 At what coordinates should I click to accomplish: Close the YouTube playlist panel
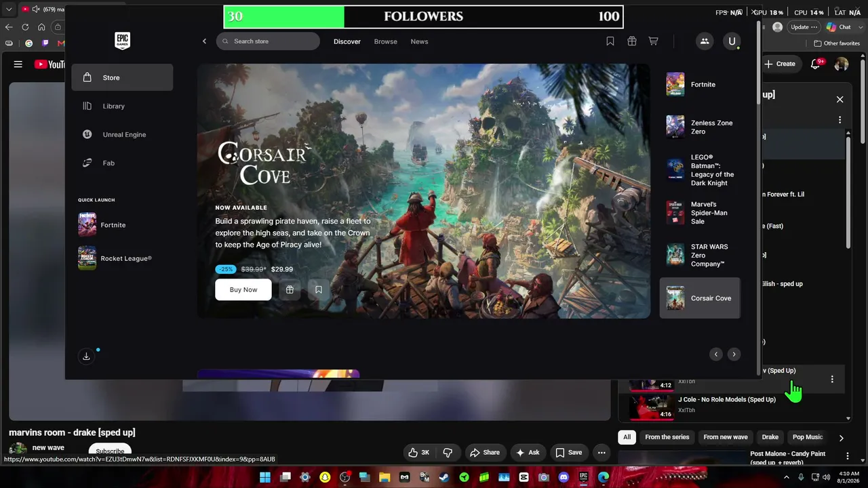pyautogui.click(x=840, y=100)
